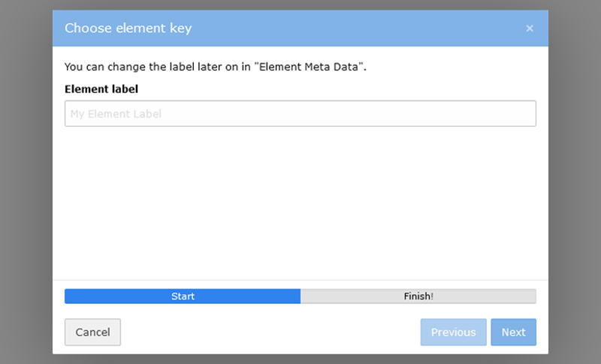The height and width of the screenshot is (364, 601).
Task: Dismiss the dialog via the X icon
Action: click(530, 29)
